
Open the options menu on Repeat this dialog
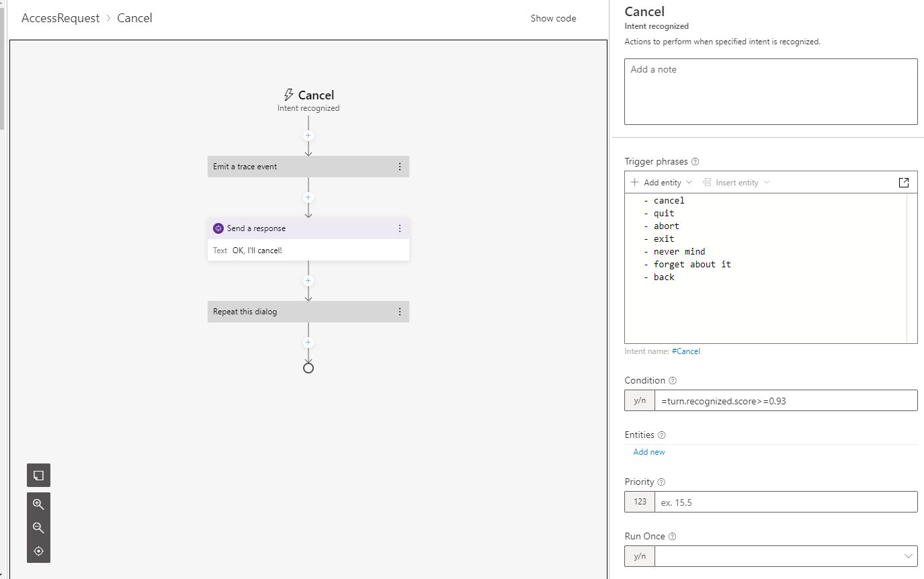pyautogui.click(x=400, y=311)
